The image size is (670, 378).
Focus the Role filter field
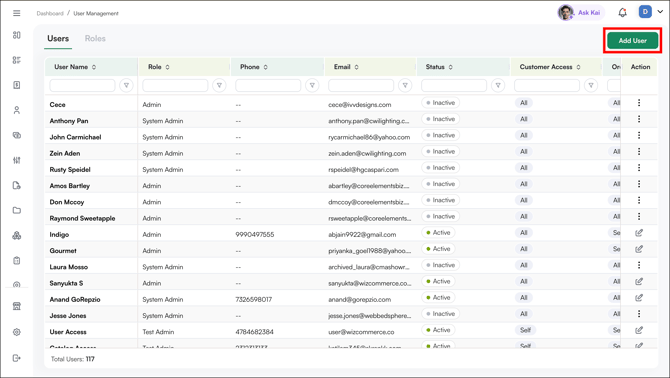coord(175,85)
